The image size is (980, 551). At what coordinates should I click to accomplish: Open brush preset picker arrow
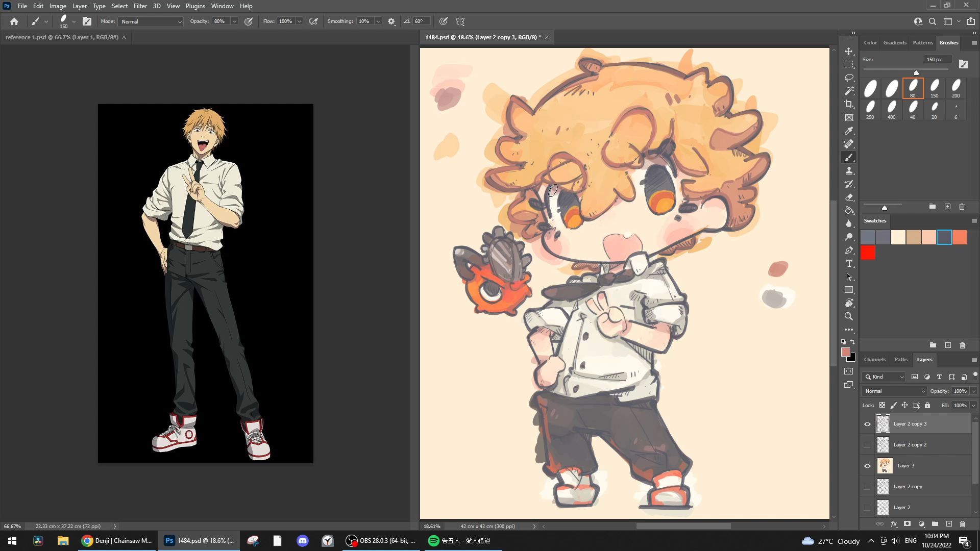pyautogui.click(x=74, y=21)
